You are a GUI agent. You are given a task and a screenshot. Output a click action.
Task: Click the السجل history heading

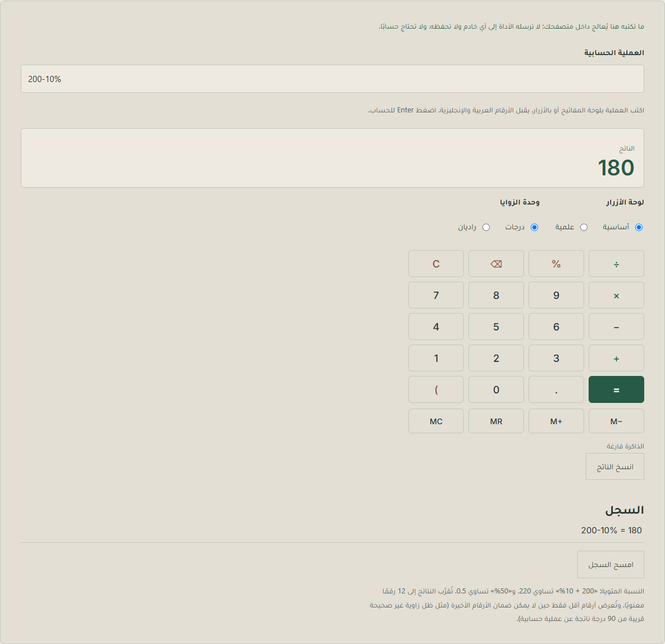click(625, 510)
